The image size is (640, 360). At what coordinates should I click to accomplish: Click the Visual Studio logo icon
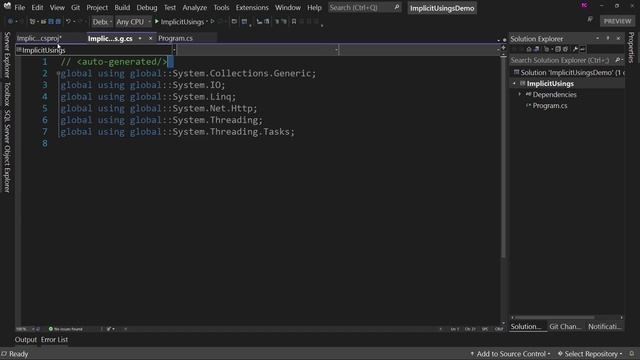point(7,6)
